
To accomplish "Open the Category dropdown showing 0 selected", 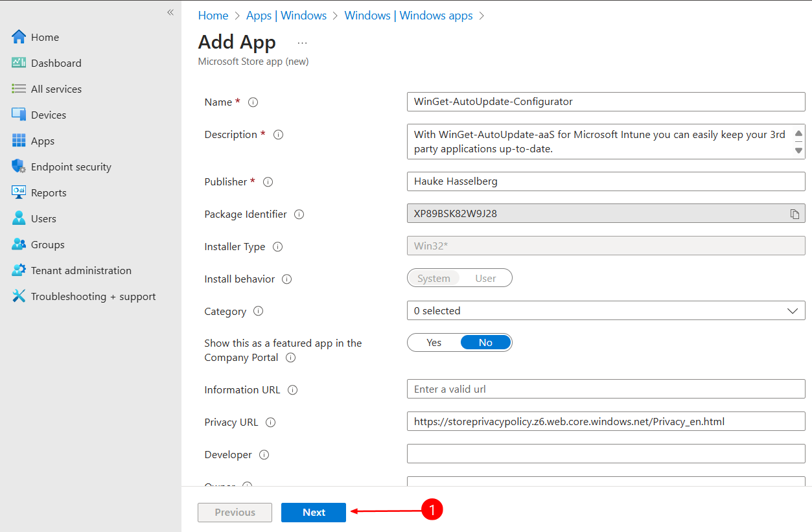I will [606, 311].
